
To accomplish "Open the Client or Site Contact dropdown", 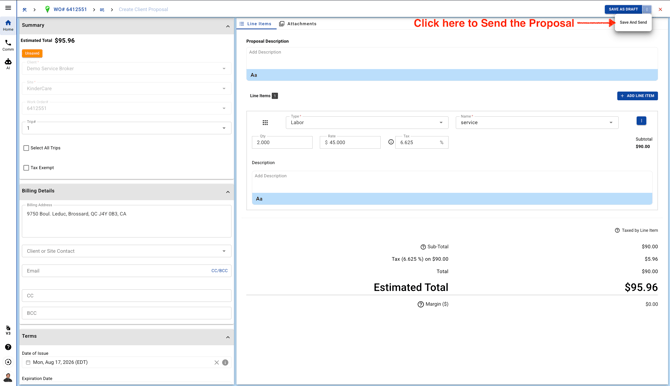I will pos(126,251).
